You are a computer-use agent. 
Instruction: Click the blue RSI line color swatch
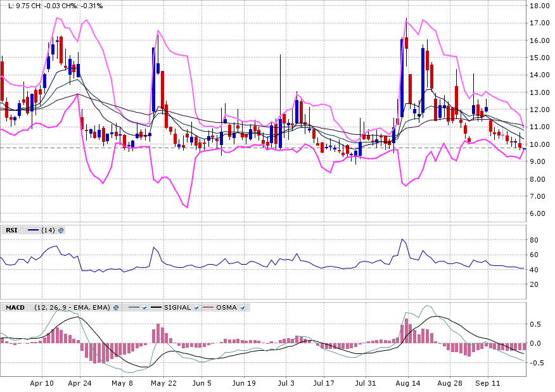click(33, 231)
